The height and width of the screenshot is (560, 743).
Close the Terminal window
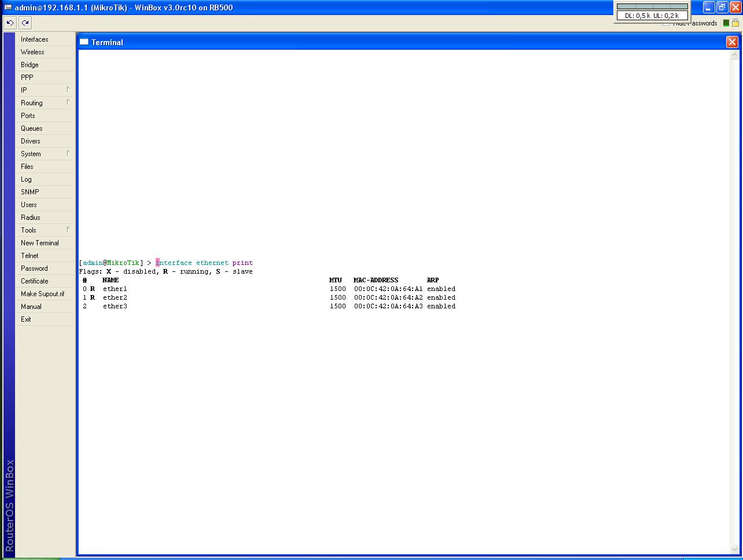point(732,42)
